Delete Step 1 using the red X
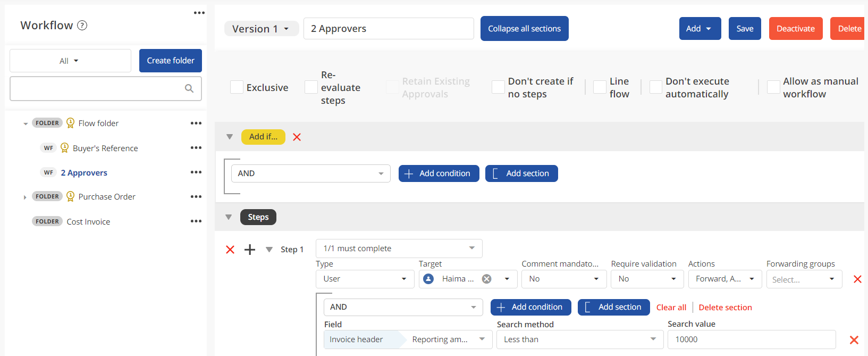868x356 pixels. (x=230, y=250)
